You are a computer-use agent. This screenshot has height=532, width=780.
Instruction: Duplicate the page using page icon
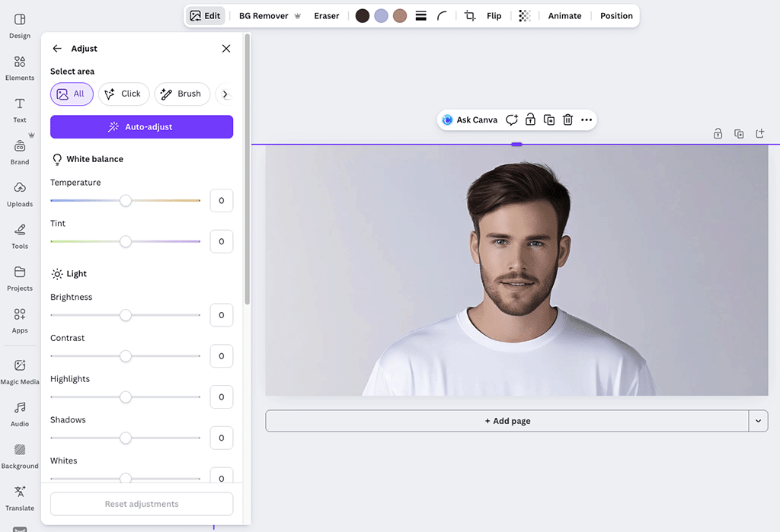[x=739, y=134]
